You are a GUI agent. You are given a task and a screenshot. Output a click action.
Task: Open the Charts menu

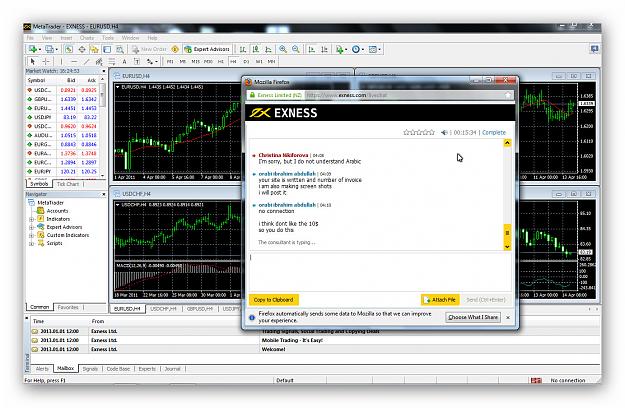[x=87, y=38]
